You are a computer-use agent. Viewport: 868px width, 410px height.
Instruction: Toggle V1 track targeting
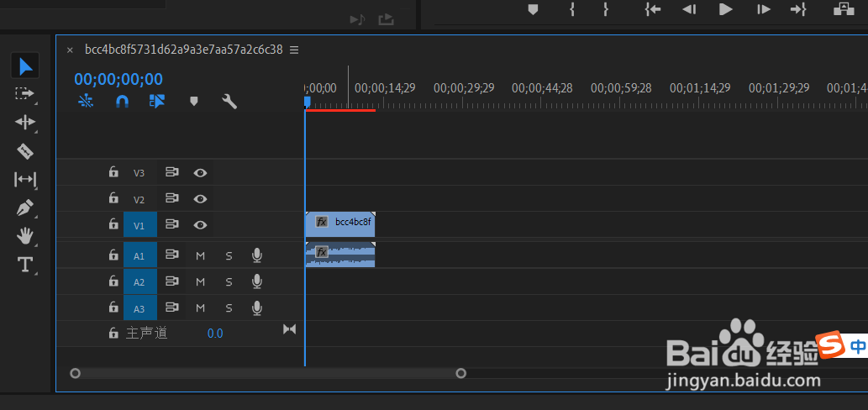[140, 225]
